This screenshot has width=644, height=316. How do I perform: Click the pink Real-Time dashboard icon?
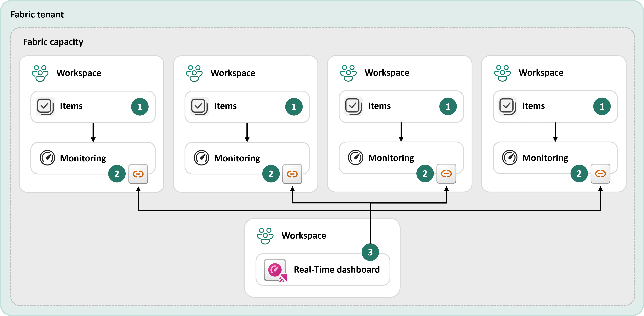(x=275, y=270)
